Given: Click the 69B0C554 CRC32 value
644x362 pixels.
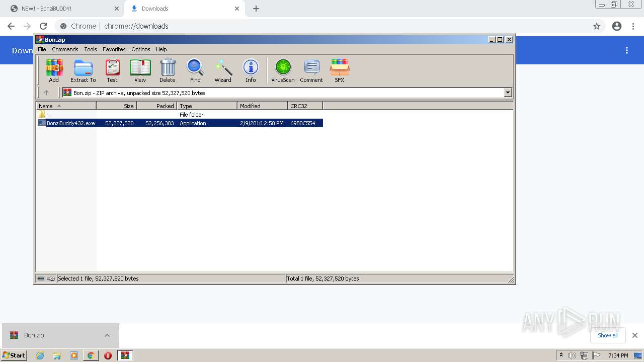Looking at the screenshot, I should (303, 123).
